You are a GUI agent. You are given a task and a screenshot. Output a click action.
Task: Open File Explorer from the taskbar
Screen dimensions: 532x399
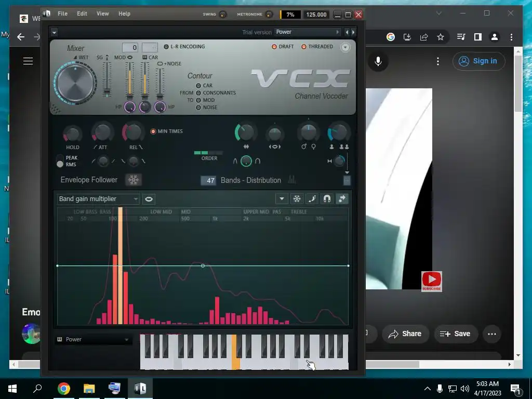tap(89, 389)
